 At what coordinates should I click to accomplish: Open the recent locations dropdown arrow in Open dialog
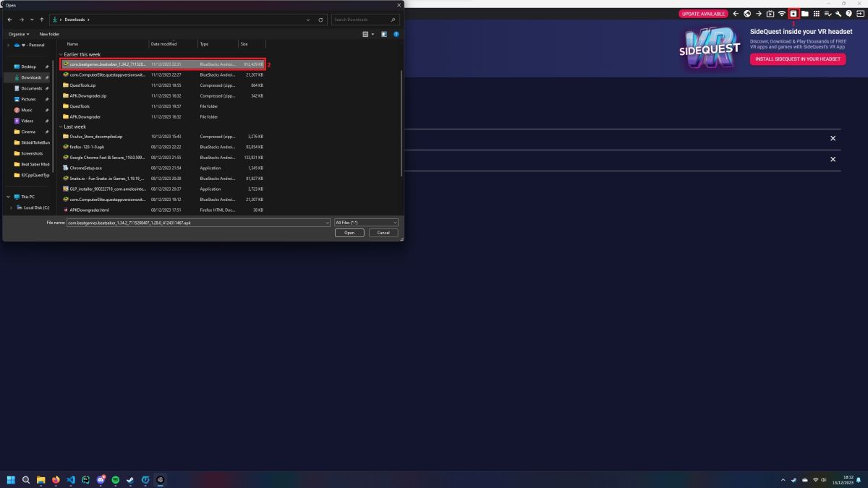pos(32,20)
